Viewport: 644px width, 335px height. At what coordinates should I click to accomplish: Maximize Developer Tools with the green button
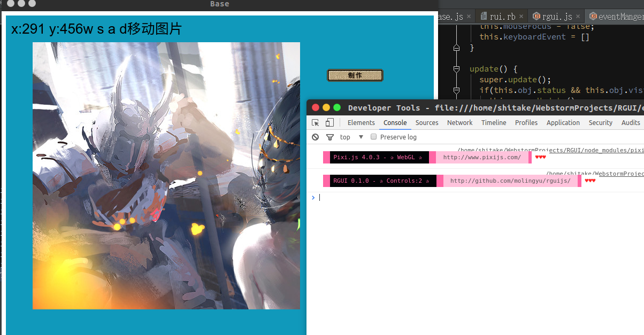[337, 107]
